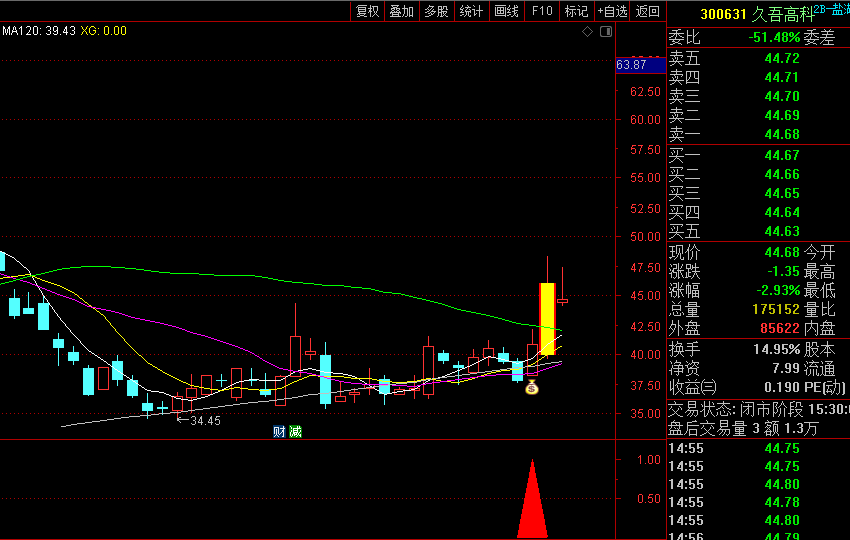Viewport: 850px width, 540px height.
Task: Open the 叠加 overlay option
Action: click(x=401, y=11)
